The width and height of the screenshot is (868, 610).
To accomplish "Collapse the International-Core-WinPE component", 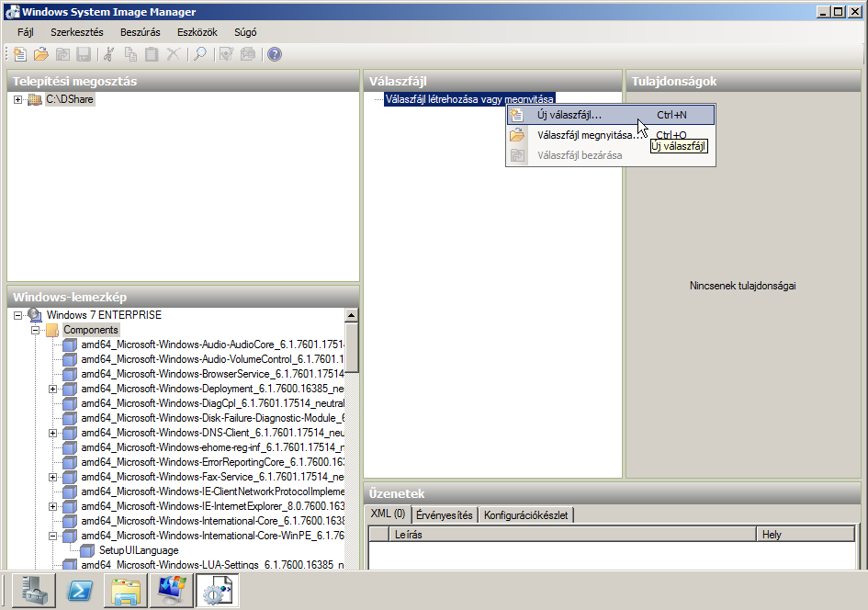I will tap(52, 536).
